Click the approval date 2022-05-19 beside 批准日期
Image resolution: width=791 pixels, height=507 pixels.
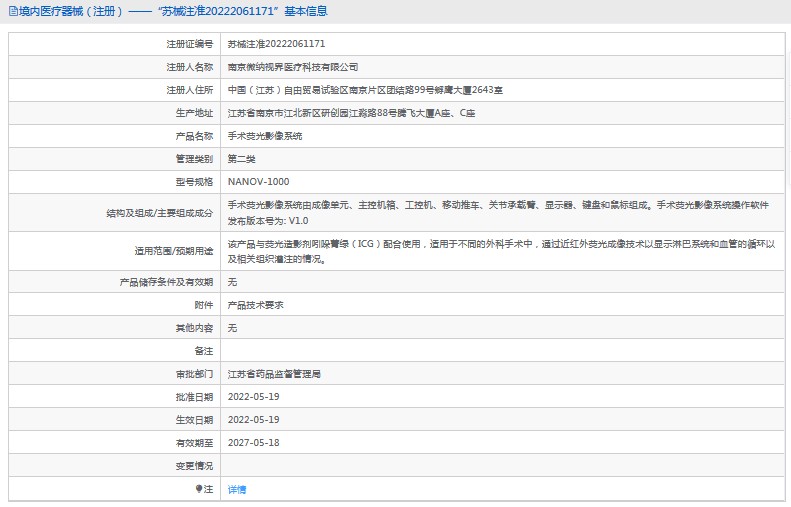tap(253, 397)
